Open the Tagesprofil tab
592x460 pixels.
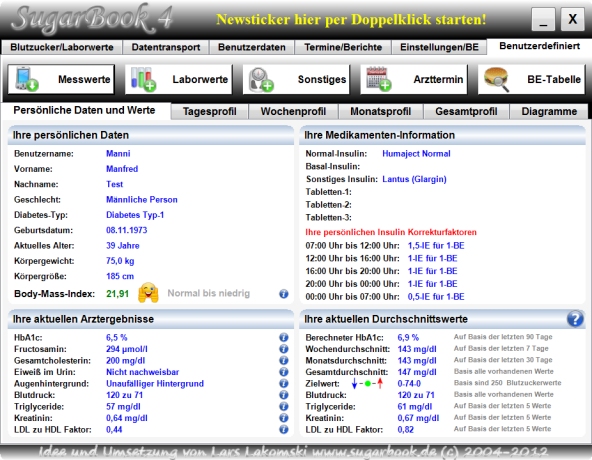click(x=210, y=111)
